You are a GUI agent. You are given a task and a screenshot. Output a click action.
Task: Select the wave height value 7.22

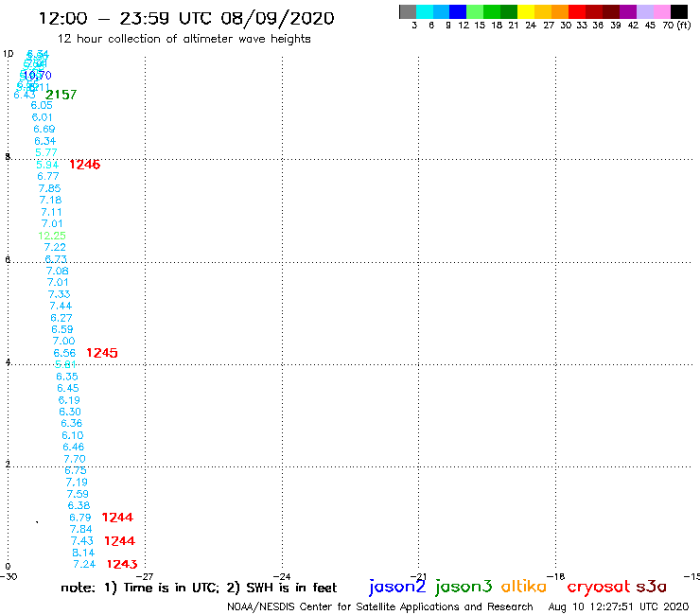click(x=55, y=247)
